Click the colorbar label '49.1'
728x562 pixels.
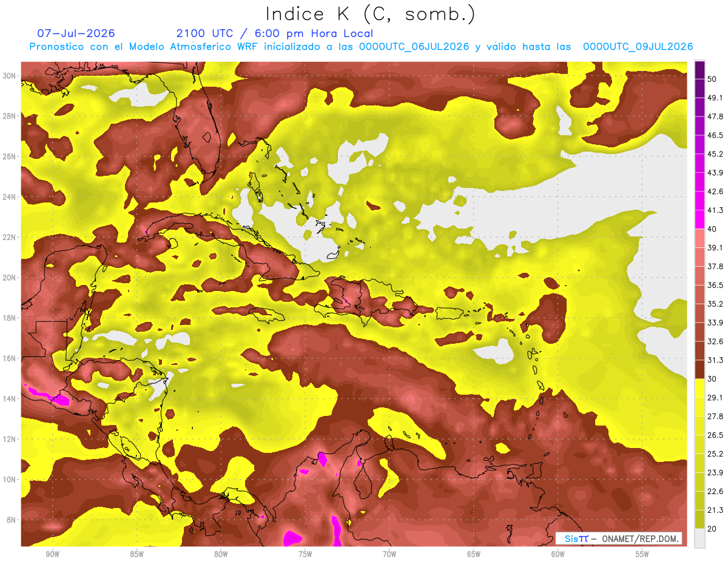click(715, 98)
